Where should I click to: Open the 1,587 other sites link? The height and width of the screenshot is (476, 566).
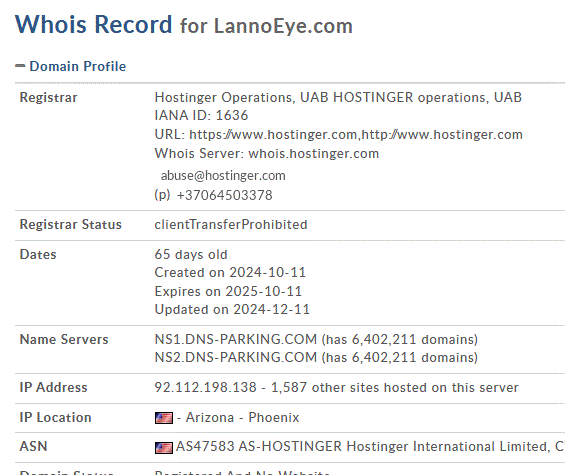point(395,387)
